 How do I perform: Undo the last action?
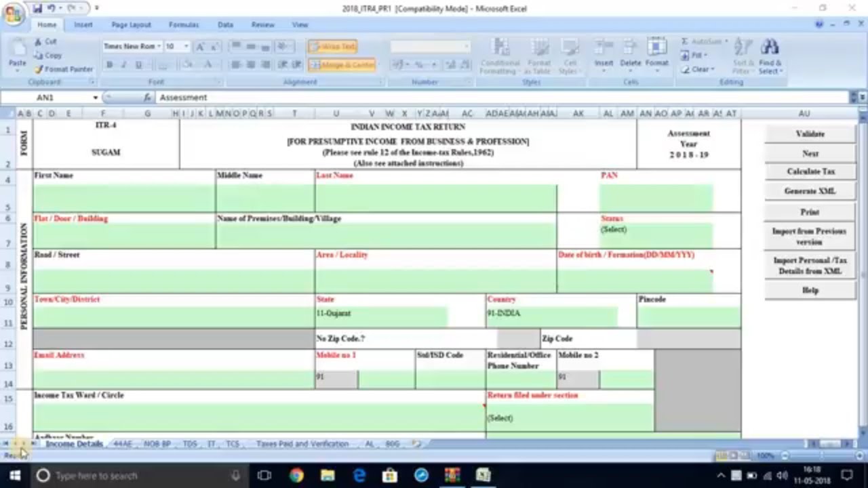pyautogui.click(x=51, y=9)
